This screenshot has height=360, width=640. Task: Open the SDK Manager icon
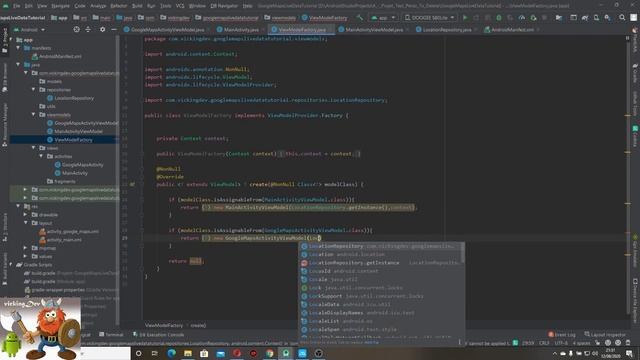pos(608,18)
